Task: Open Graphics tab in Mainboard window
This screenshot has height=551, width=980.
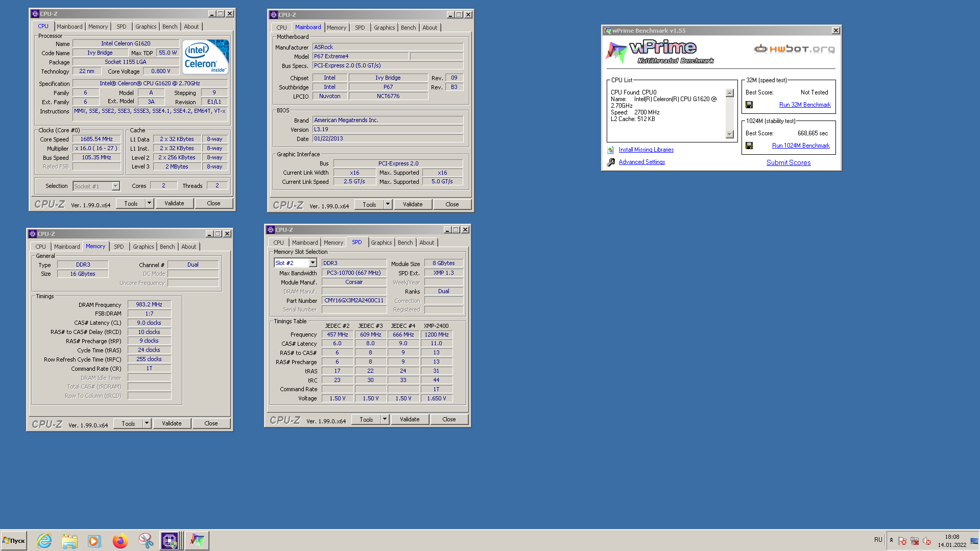Action: 384,28
